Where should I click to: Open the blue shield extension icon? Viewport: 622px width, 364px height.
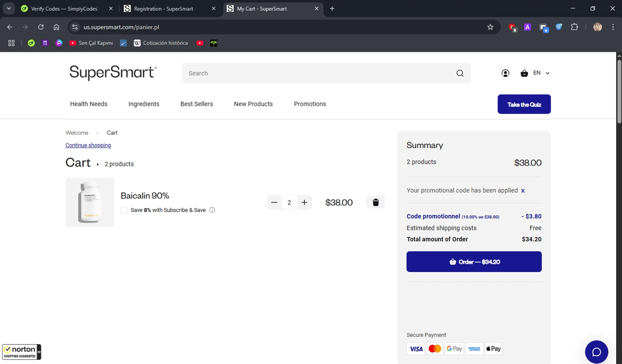click(x=559, y=27)
